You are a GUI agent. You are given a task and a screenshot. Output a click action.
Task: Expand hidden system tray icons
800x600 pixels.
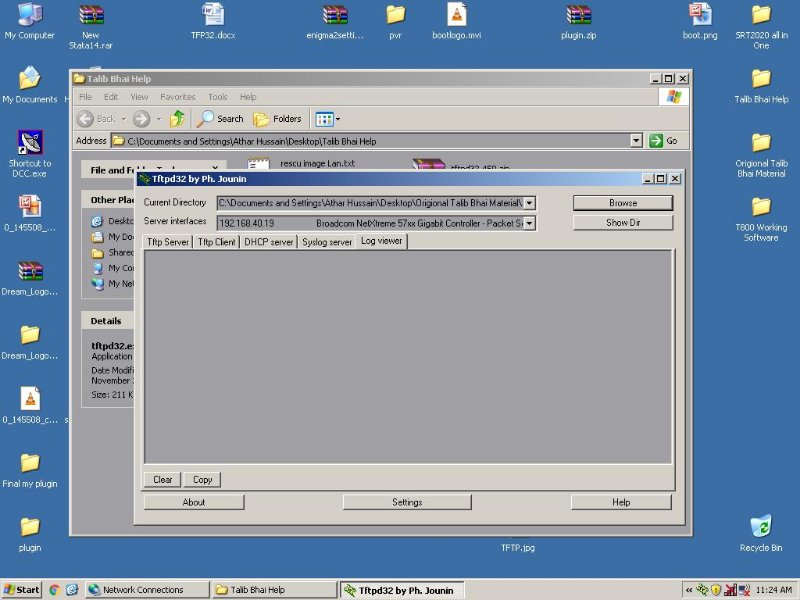point(689,590)
